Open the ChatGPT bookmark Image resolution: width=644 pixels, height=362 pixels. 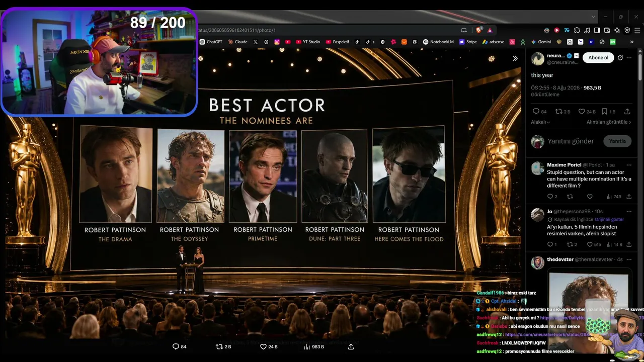211,42
